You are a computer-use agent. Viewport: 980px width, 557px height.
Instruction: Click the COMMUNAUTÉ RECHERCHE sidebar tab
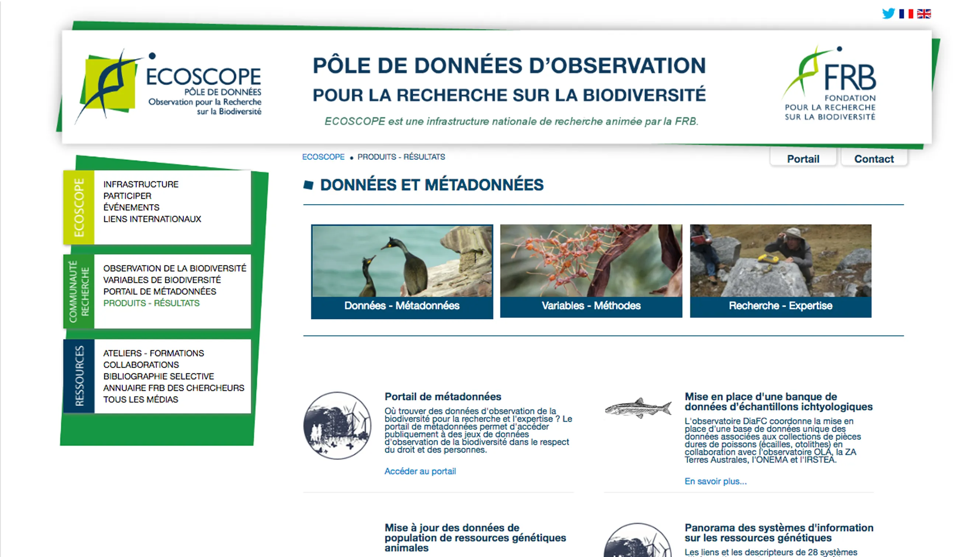[79, 291]
